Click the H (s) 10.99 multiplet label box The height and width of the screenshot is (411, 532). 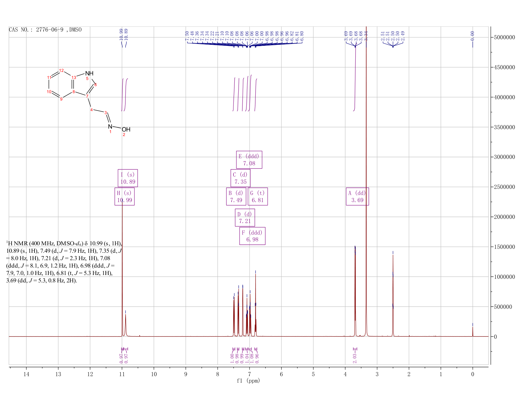tap(124, 196)
